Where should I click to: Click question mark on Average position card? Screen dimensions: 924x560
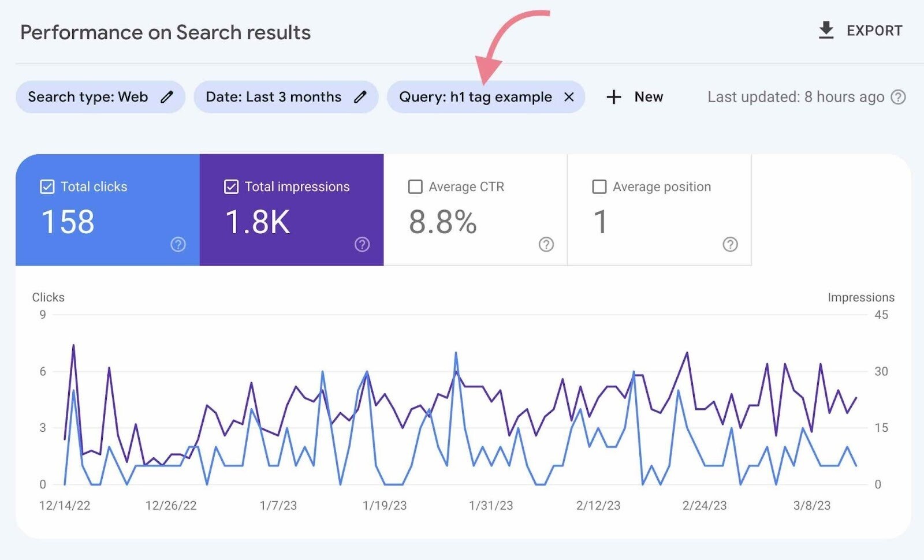[x=730, y=245]
